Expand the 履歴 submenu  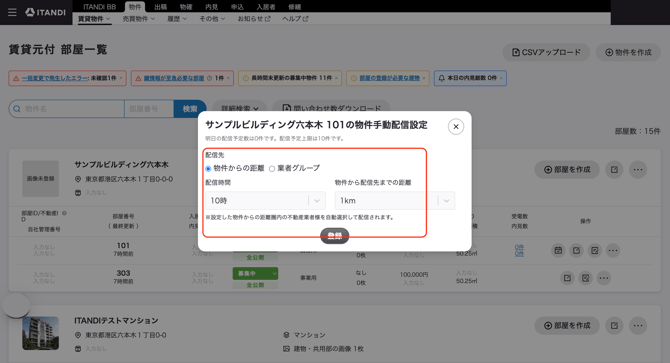click(177, 19)
